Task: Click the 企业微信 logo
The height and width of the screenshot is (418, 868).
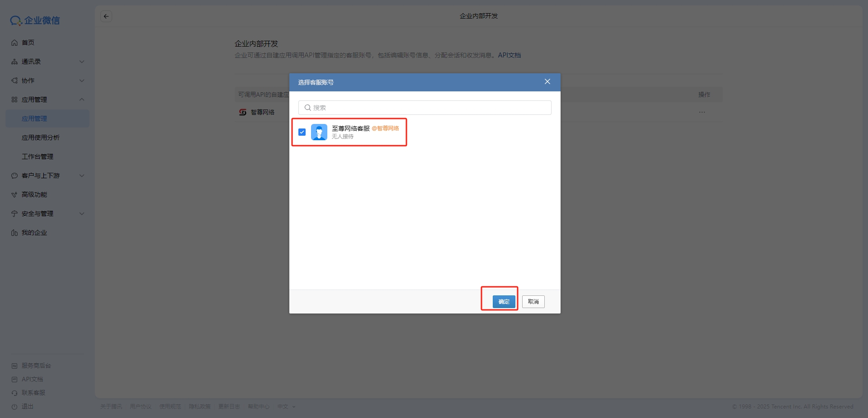Action: 35,20
